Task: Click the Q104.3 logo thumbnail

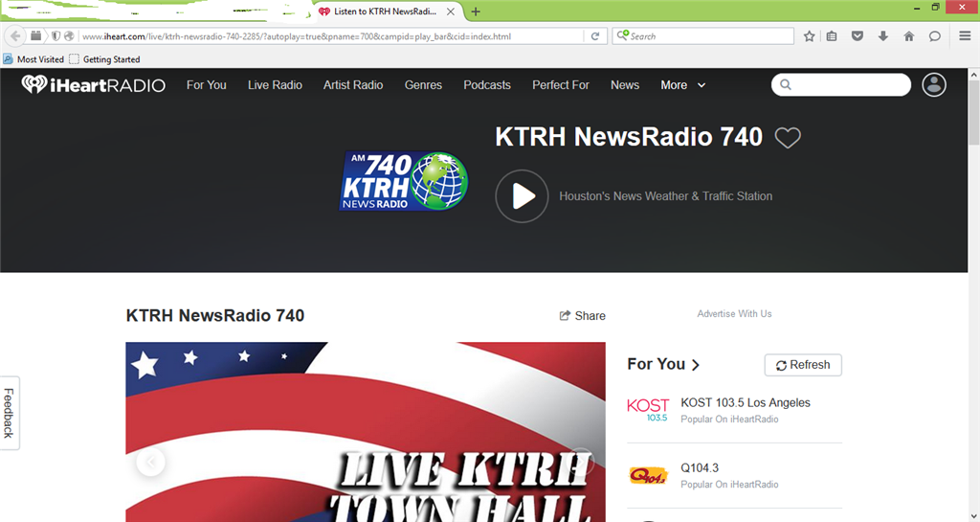Action: point(648,476)
